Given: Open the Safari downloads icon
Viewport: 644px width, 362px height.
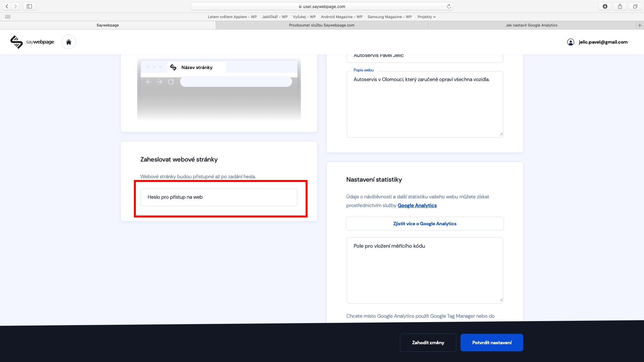Looking at the screenshot, I should 605,6.
